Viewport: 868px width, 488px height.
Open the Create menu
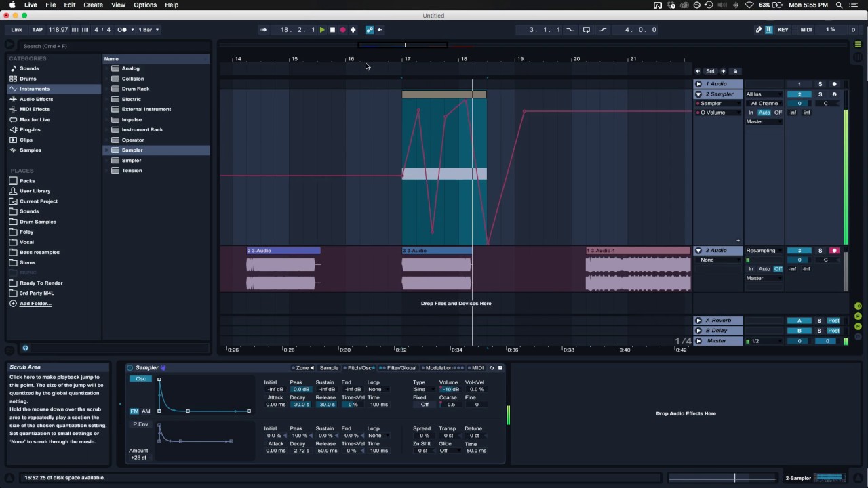pos(93,5)
